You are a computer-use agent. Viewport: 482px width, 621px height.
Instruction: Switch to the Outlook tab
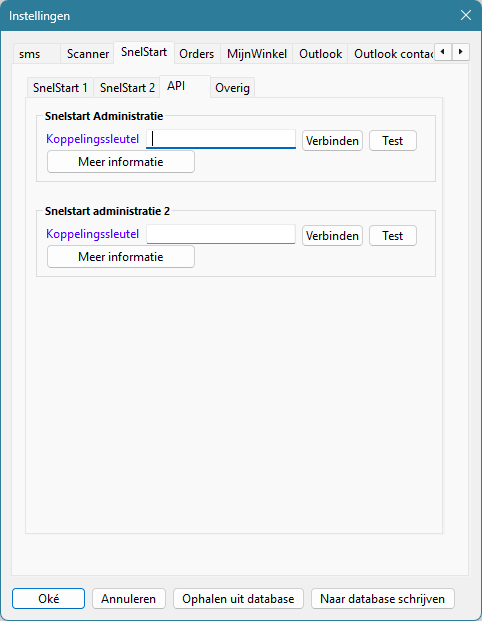[x=320, y=54]
